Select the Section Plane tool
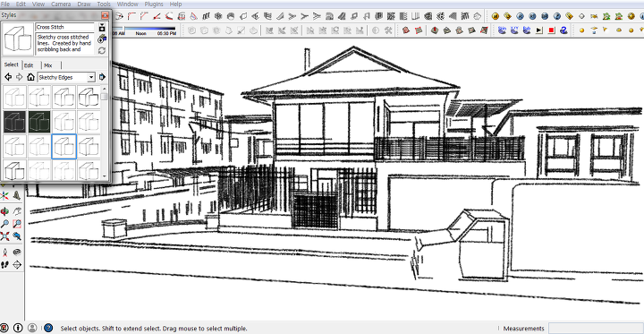 pyautogui.click(x=17, y=264)
